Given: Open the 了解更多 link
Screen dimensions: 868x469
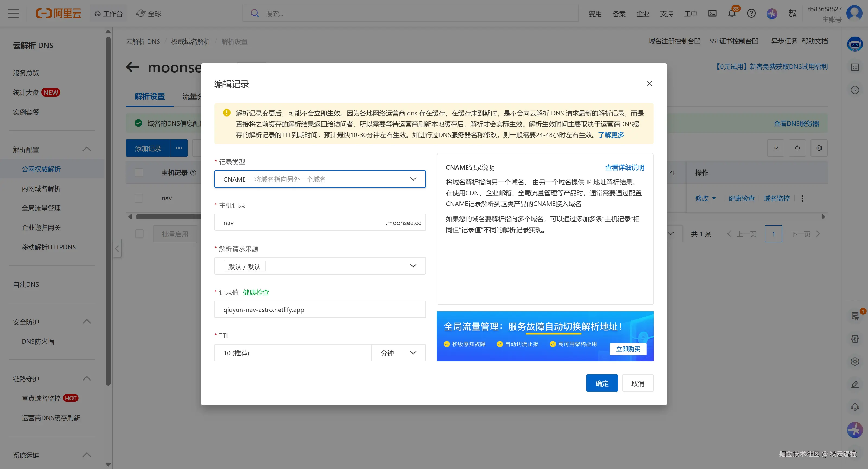Looking at the screenshot, I should [611, 135].
